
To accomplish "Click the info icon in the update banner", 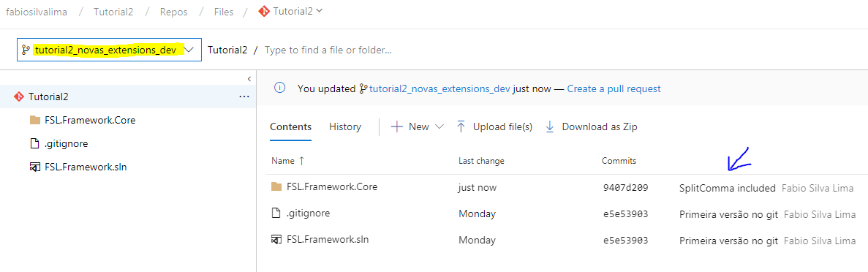I will click(x=280, y=88).
